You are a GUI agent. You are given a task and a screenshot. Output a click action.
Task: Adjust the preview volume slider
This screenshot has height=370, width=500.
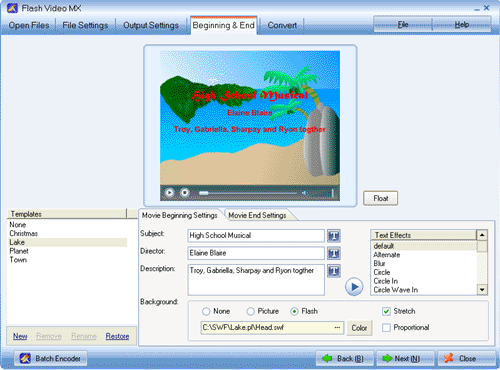(322, 193)
